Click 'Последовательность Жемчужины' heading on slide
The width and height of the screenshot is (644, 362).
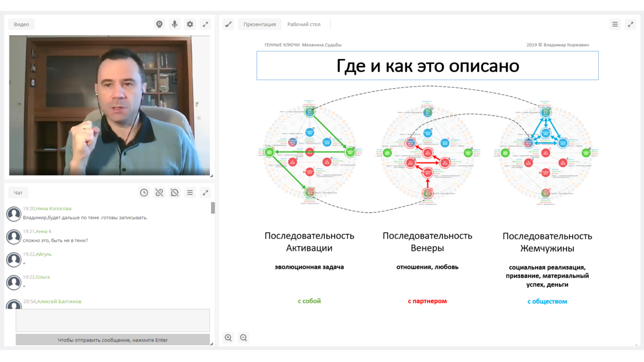(x=547, y=242)
